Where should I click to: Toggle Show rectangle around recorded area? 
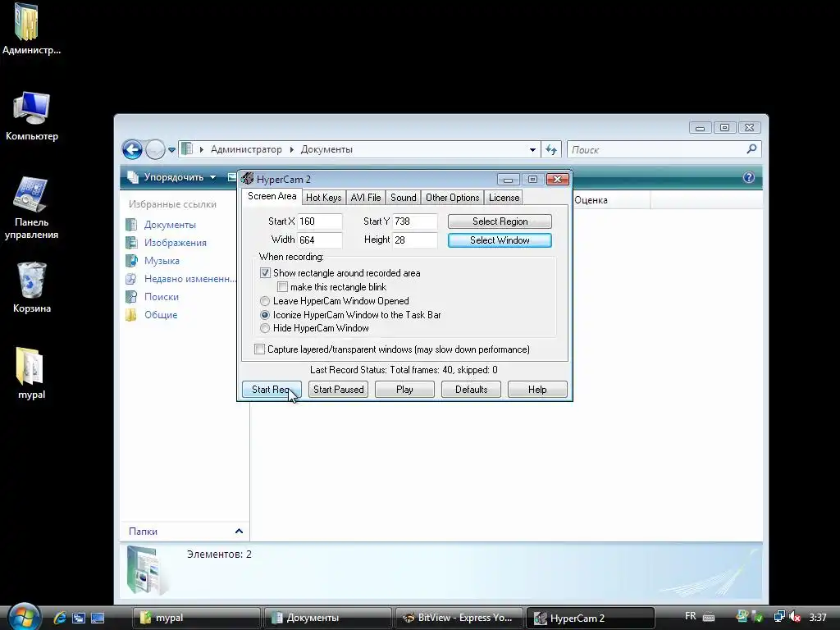click(265, 272)
